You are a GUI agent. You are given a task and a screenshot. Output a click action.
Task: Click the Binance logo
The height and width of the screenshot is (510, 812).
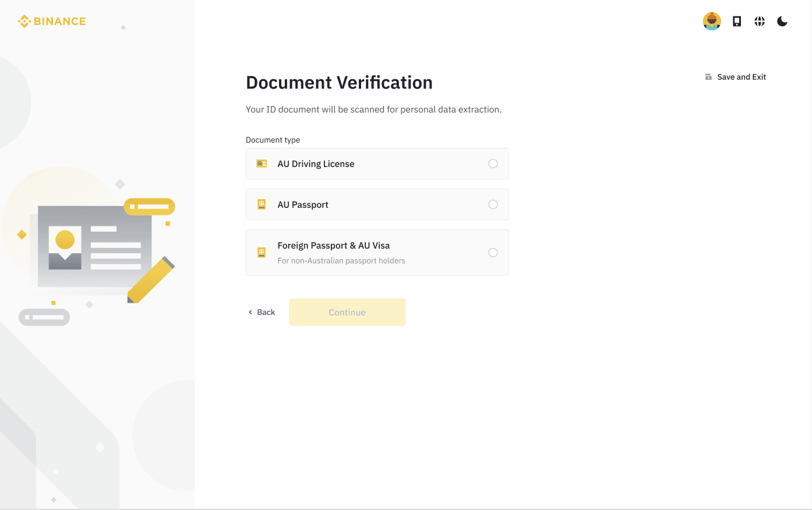[x=52, y=22]
